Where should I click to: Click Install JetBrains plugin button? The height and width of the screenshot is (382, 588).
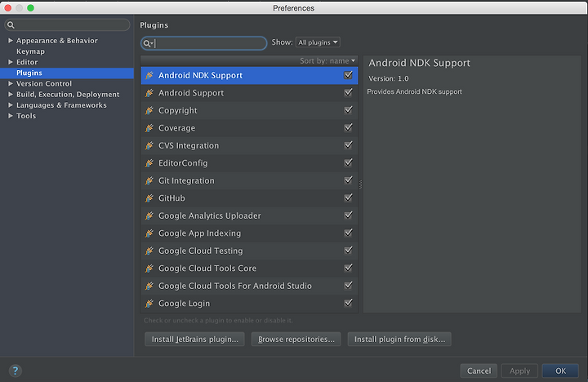coord(194,340)
